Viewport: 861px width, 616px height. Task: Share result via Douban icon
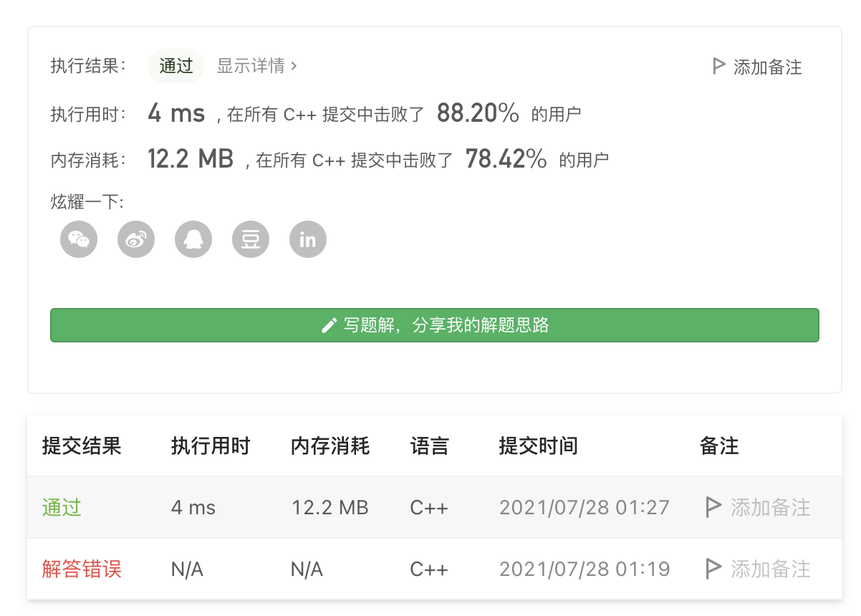[x=251, y=239]
